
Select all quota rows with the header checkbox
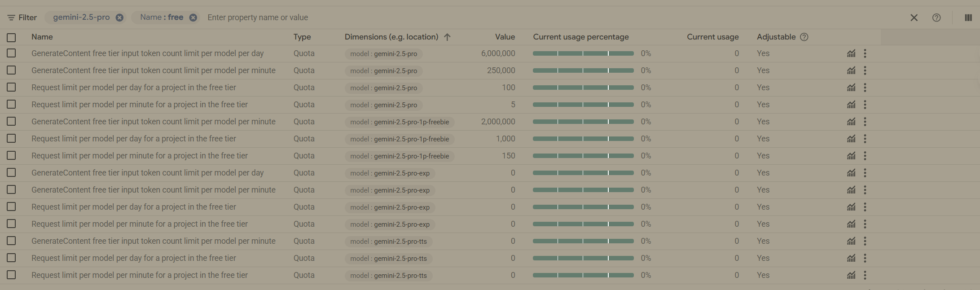pyautogui.click(x=11, y=37)
